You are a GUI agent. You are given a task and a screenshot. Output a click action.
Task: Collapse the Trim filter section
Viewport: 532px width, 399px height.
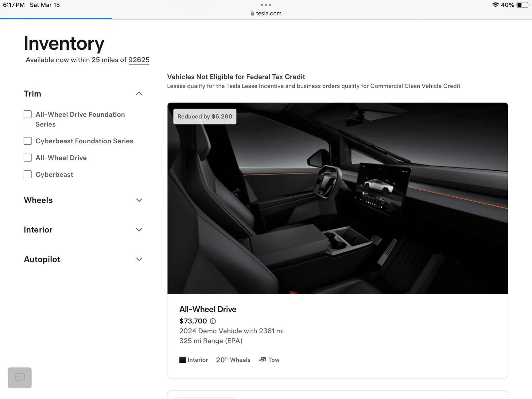click(139, 94)
